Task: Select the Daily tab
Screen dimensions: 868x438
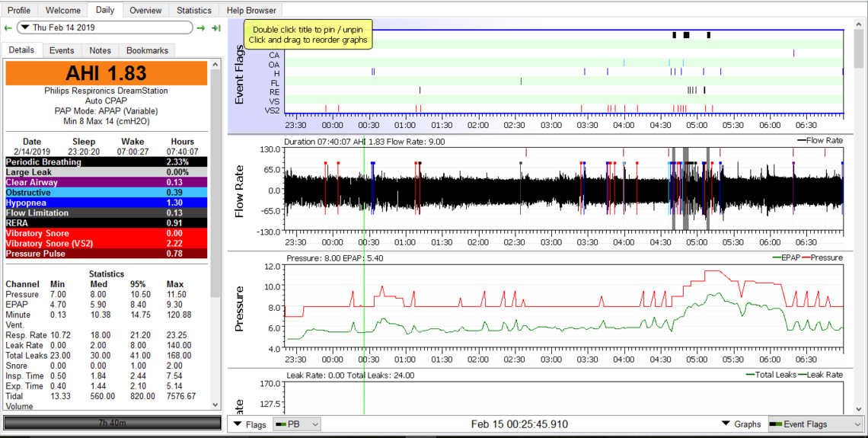Action: (x=105, y=9)
